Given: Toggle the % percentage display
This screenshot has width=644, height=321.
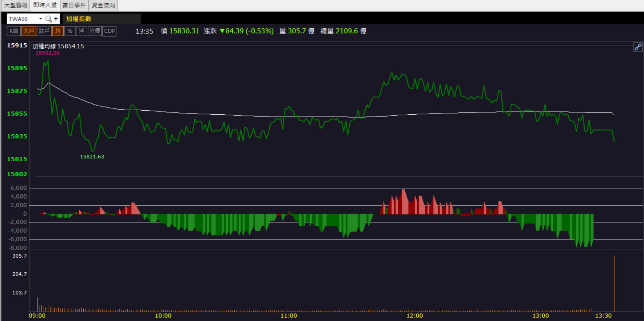Looking at the screenshot, I should [x=69, y=31].
